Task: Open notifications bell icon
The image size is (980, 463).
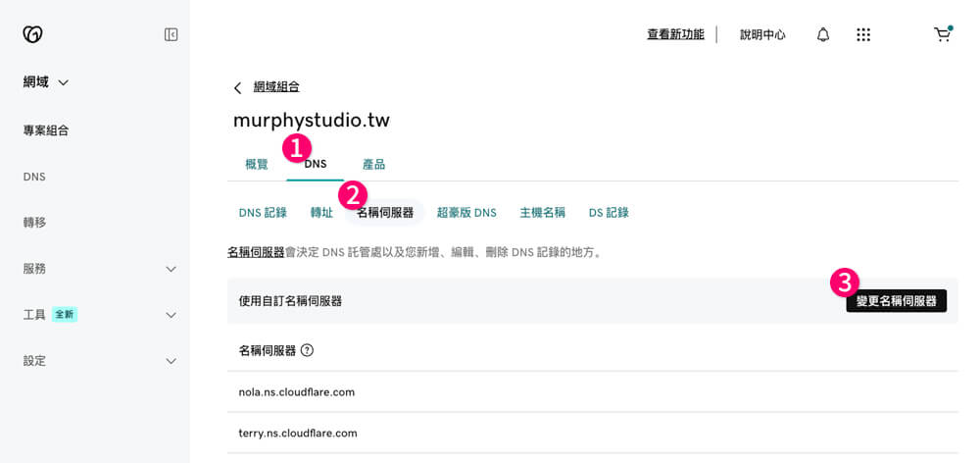Action: click(x=823, y=34)
